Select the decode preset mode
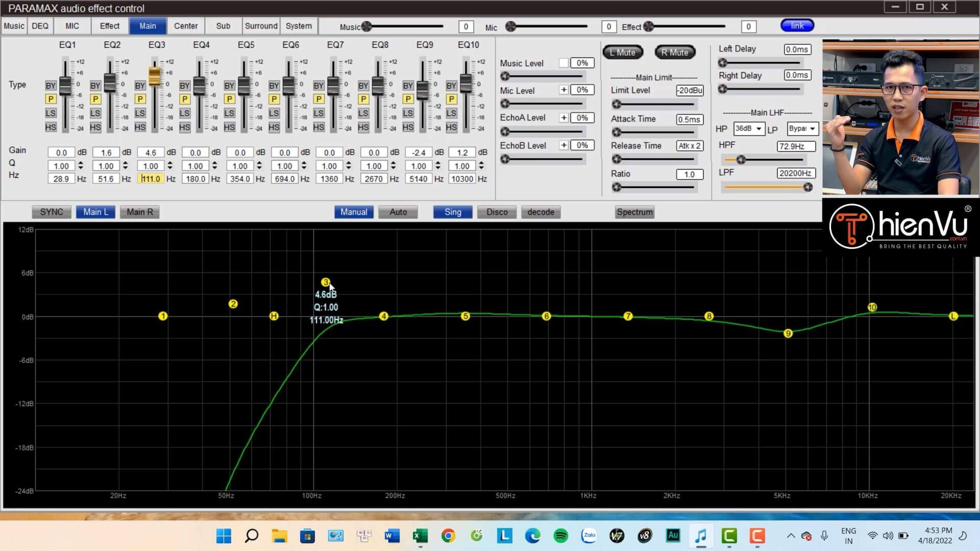This screenshot has height=551, width=980. (542, 212)
